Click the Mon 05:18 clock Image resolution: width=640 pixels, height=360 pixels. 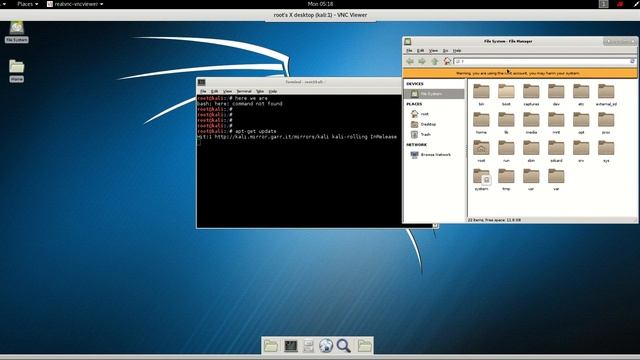320,4
